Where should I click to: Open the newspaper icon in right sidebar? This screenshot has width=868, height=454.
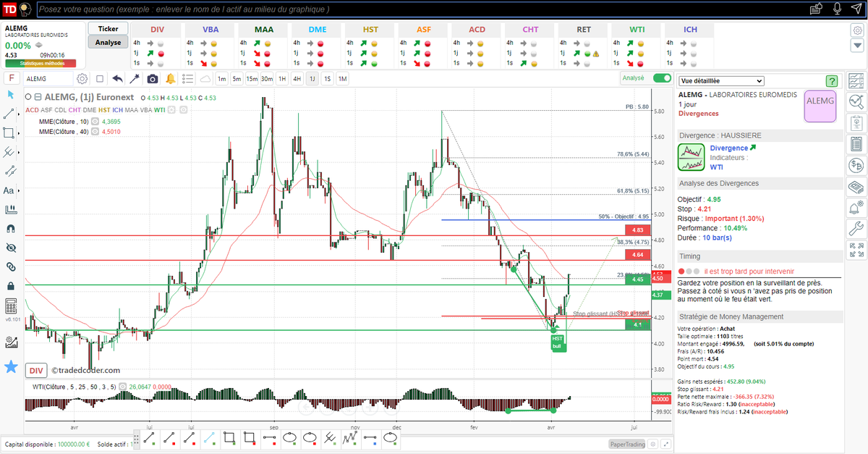(x=857, y=187)
